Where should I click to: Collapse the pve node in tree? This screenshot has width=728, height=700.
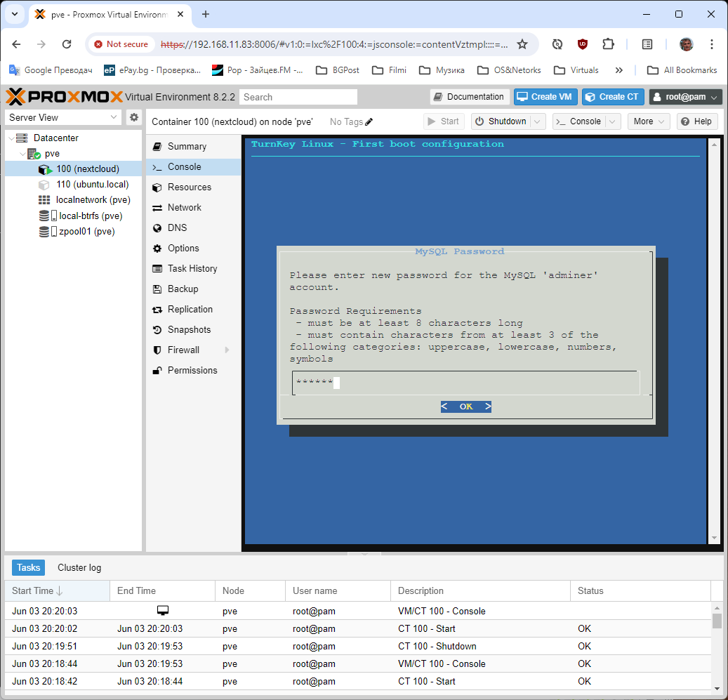(22, 154)
